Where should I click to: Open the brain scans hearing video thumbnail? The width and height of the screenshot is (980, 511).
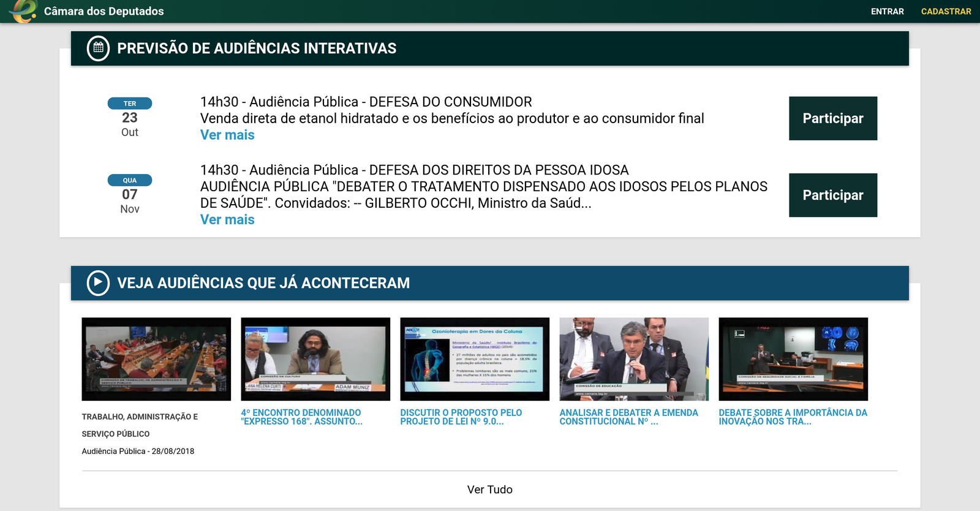793,359
